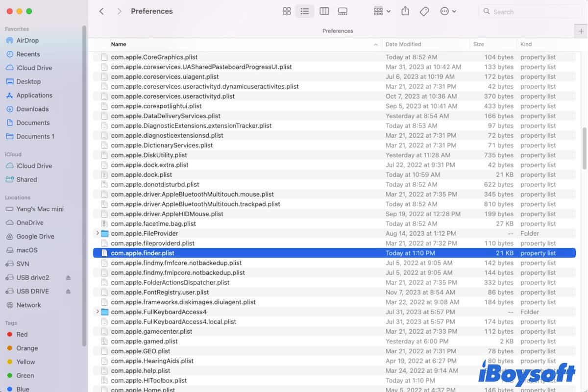This screenshot has height=392, width=588.
Task: Expand the com.apple.FullKeyboardAccess4 folder
Action: [98, 312]
